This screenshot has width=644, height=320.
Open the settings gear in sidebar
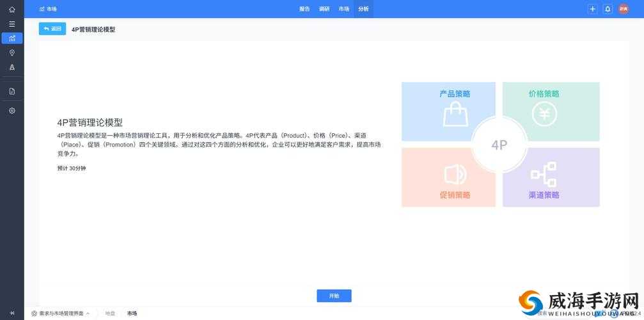(12, 111)
